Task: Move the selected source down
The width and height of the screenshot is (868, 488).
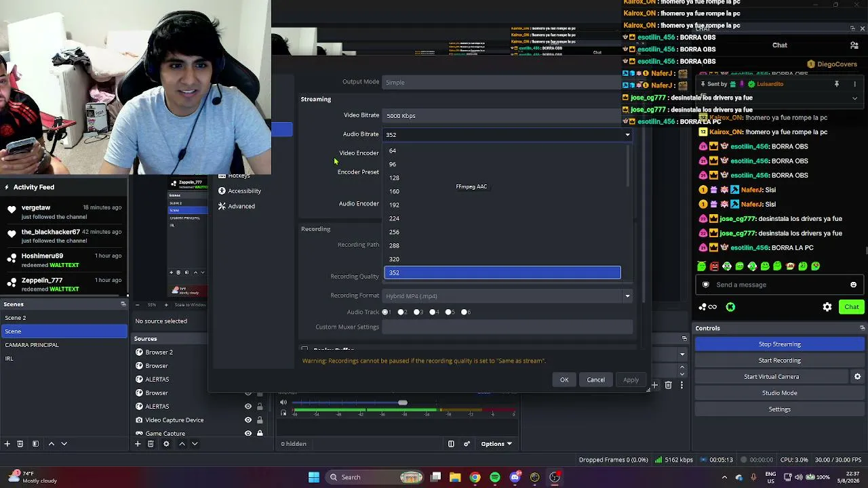Action: (195, 444)
